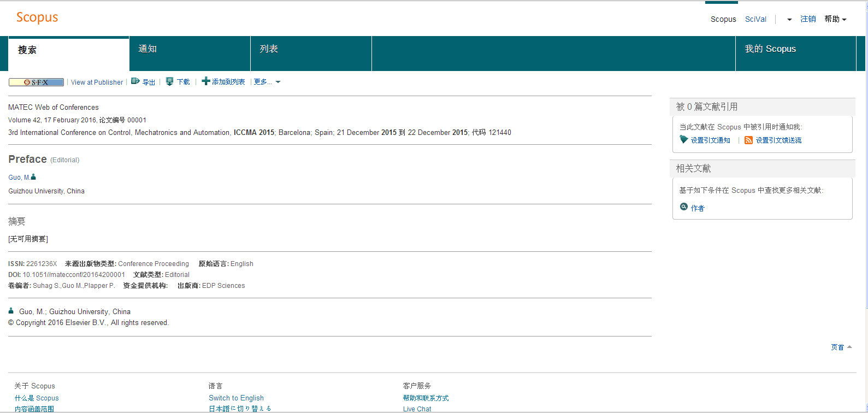Click the 页首 top of page link
Viewport: 868px width, 413px height.
tap(837, 347)
